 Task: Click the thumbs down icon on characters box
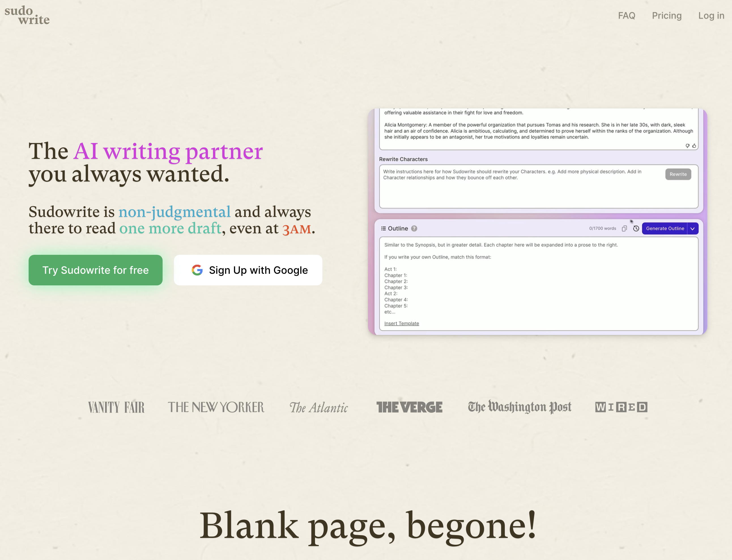tap(687, 146)
